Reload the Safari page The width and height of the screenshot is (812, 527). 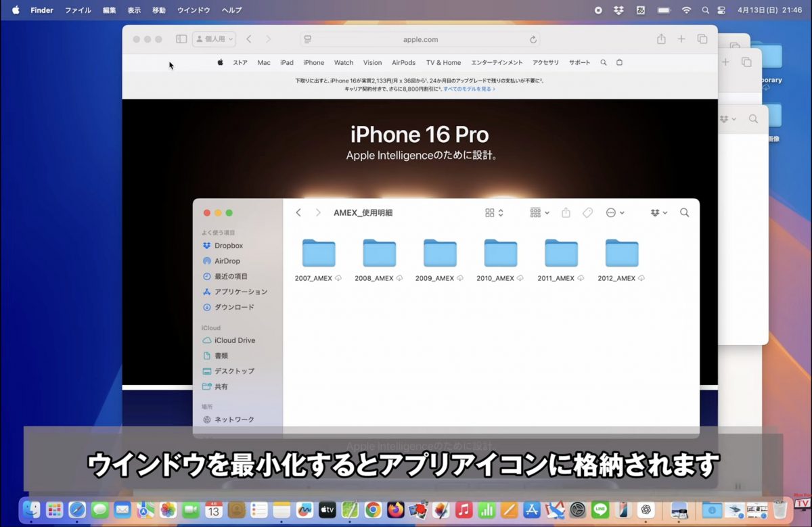coord(533,39)
